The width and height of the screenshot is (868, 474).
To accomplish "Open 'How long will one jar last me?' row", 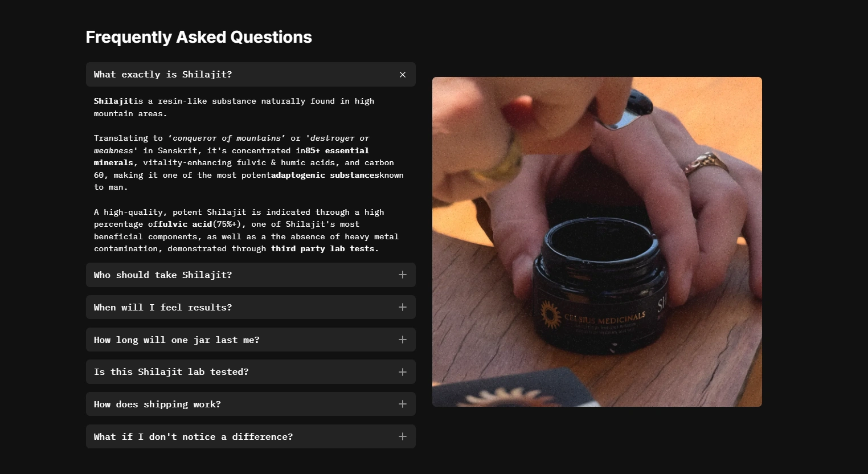I will 251,340.
